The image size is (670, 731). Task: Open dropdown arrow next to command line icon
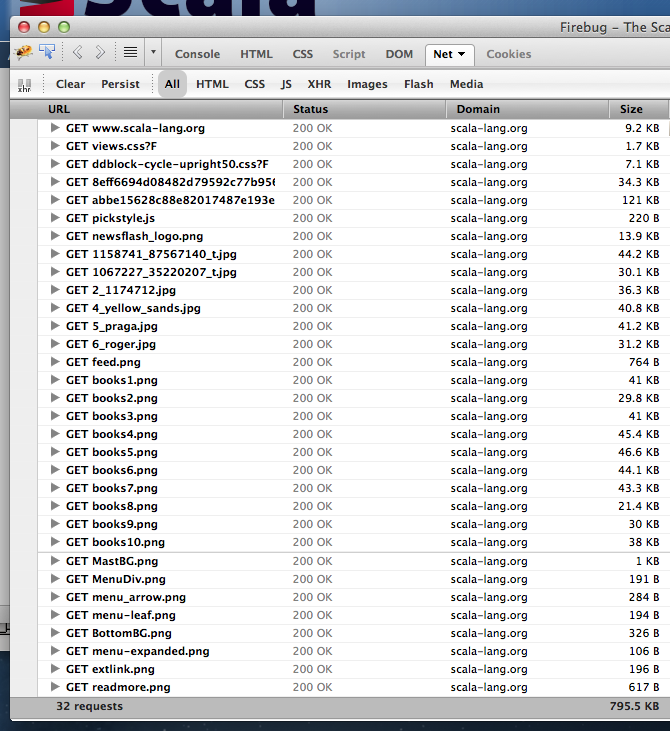(153, 52)
